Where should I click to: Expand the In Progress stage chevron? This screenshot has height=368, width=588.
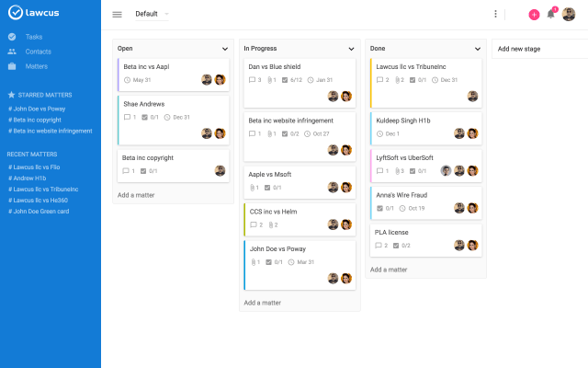point(351,48)
